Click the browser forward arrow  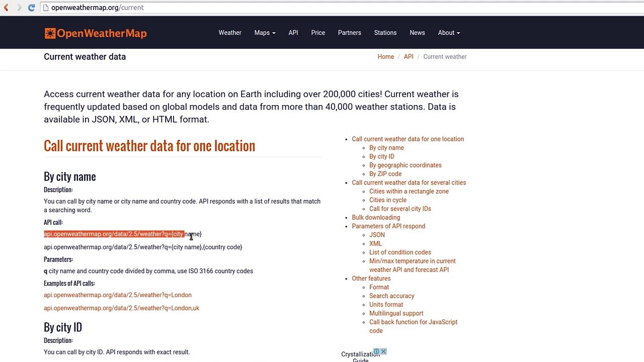click(19, 8)
